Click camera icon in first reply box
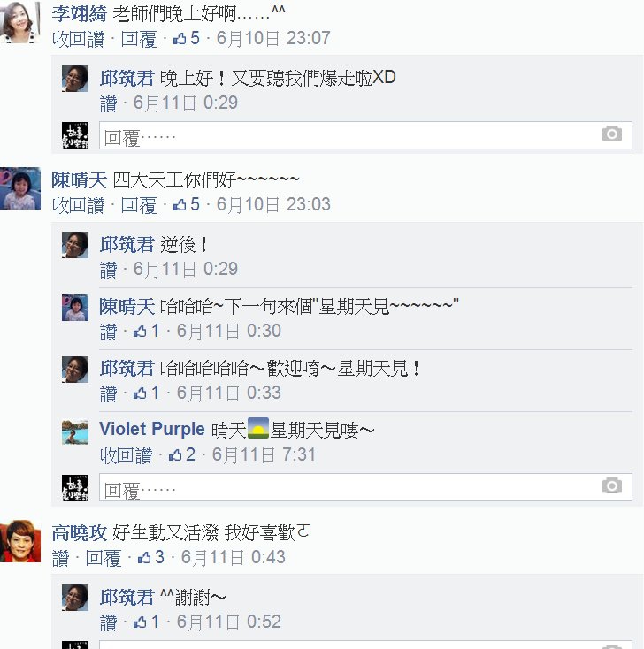This screenshot has width=644, height=649. pyautogui.click(x=611, y=134)
